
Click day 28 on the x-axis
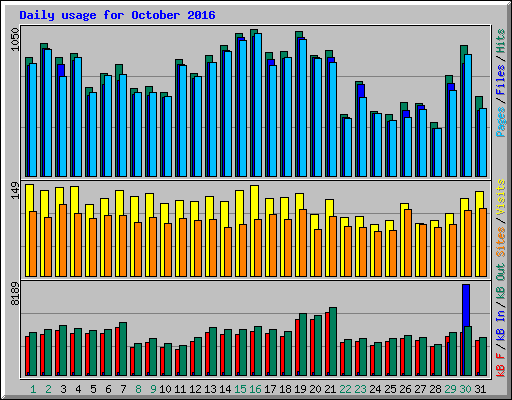[435, 389]
